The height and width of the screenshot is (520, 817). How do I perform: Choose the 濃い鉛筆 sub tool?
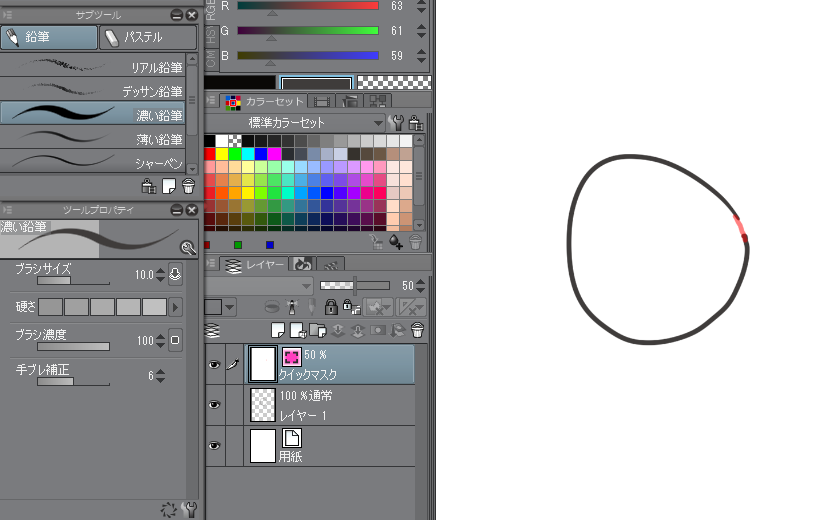click(92, 114)
